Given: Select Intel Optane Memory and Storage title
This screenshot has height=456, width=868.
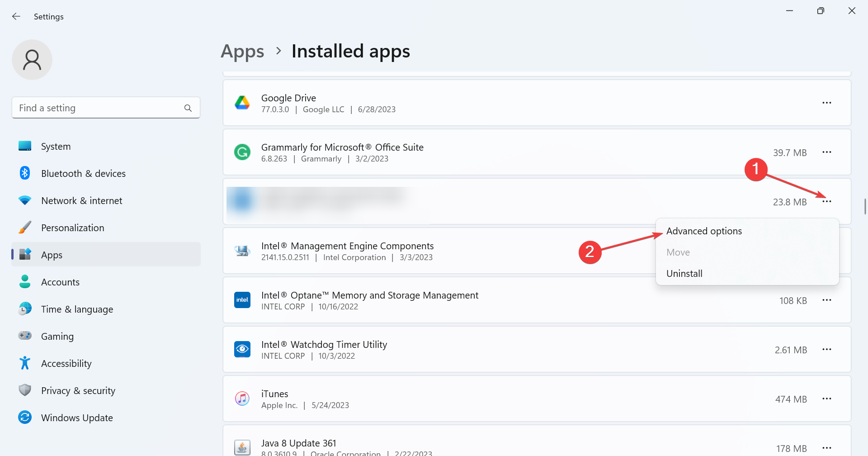Looking at the screenshot, I should pos(370,295).
